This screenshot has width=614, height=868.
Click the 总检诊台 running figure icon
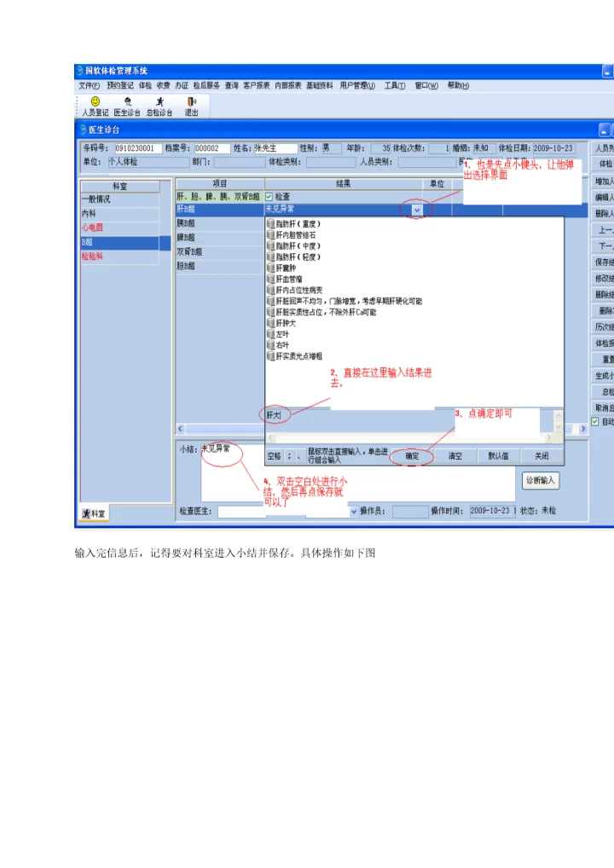coord(159,101)
